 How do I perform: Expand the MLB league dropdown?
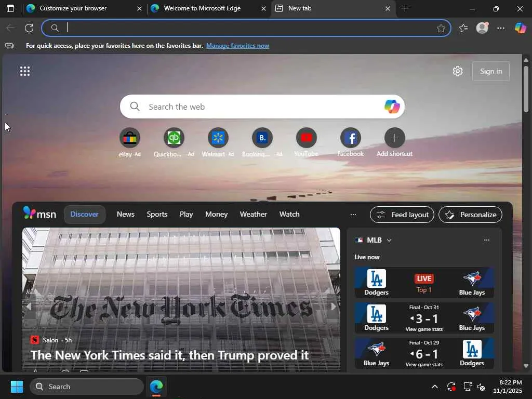389,240
